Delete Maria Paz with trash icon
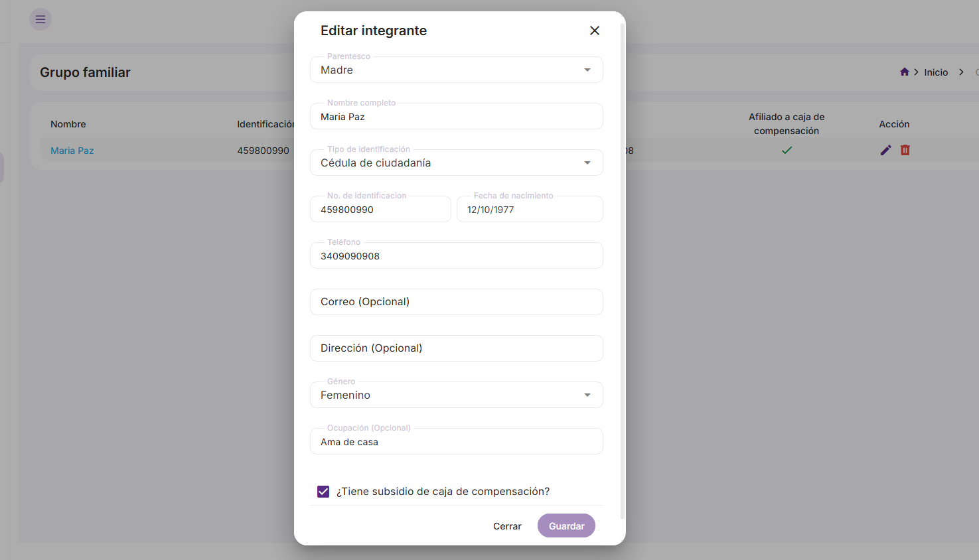This screenshot has height=560, width=979. point(905,150)
